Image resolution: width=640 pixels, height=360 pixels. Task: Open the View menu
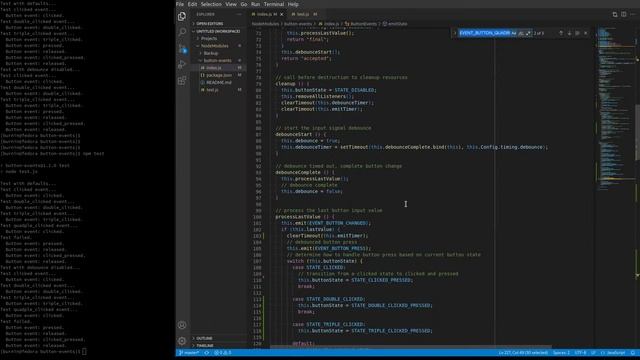tap(231, 4)
